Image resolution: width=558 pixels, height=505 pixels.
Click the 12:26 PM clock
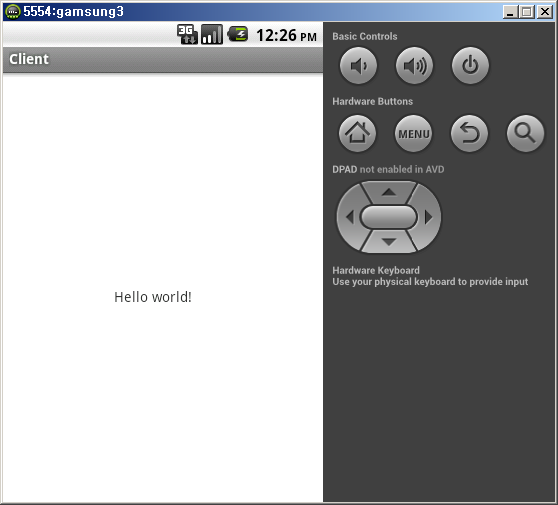click(x=286, y=35)
